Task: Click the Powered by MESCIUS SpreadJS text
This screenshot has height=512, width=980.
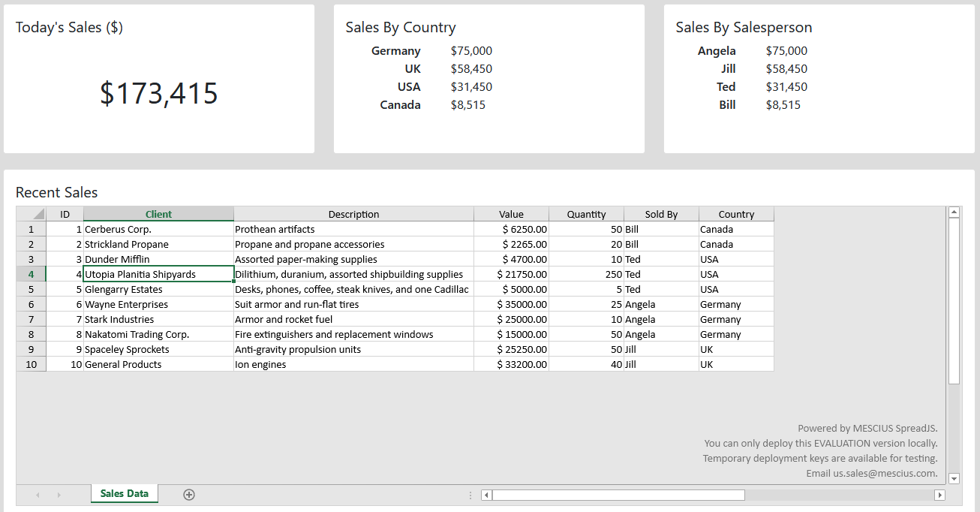Action: pyautogui.click(x=867, y=428)
